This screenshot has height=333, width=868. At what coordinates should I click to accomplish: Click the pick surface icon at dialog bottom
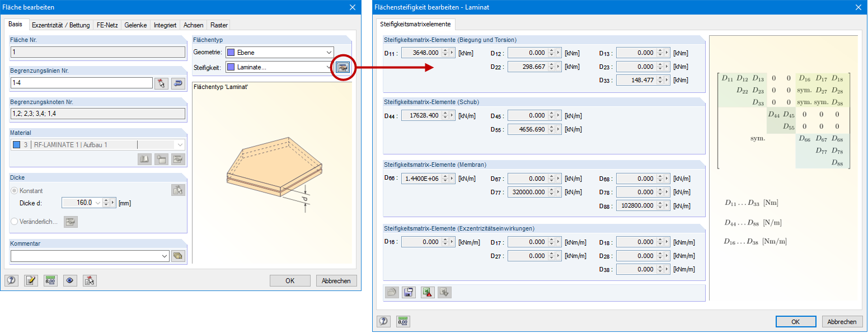coord(90,281)
